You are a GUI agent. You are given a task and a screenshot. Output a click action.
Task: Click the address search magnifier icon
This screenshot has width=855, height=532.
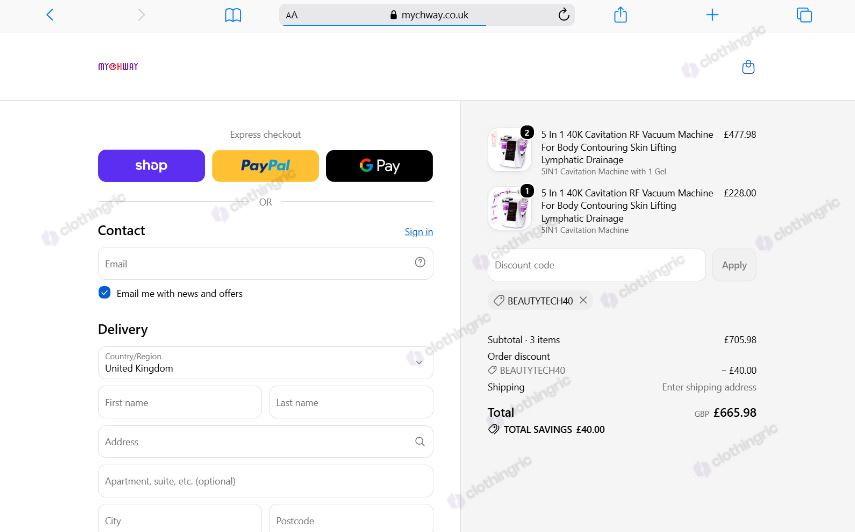click(x=419, y=442)
